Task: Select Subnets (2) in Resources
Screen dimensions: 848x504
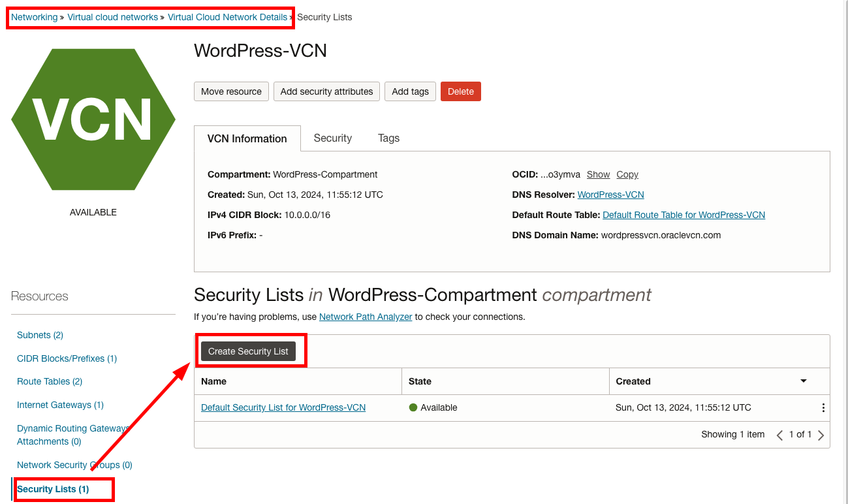Action: tap(40, 335)
